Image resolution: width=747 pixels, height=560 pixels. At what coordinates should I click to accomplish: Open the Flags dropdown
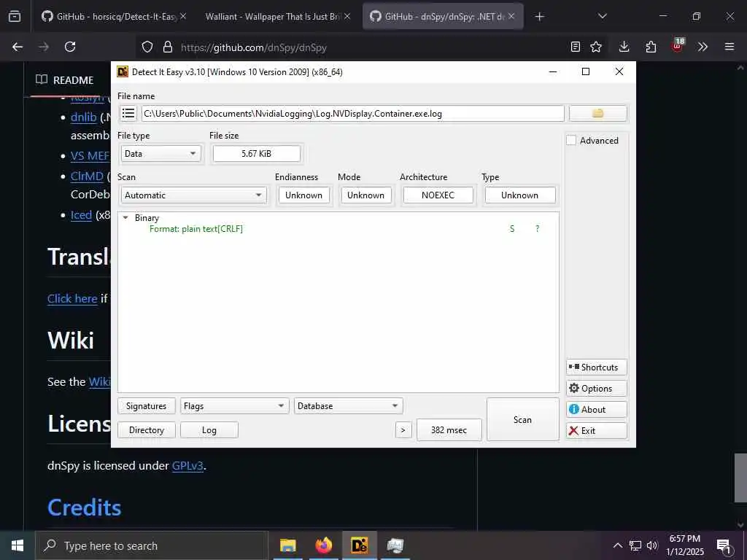234,406
